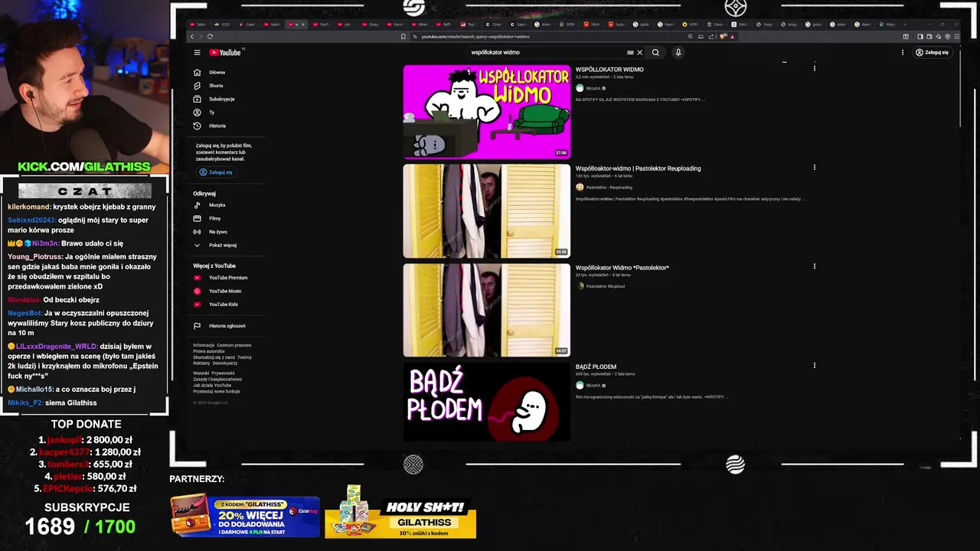The width and height of the screenshot is (980, 551).
Task: Open the BĄDŹ PŁODEM thumbnail
Action: [487, 402]
